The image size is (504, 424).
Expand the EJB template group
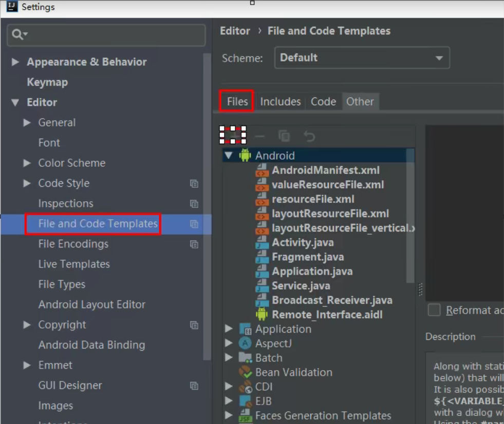click(229, 401)
